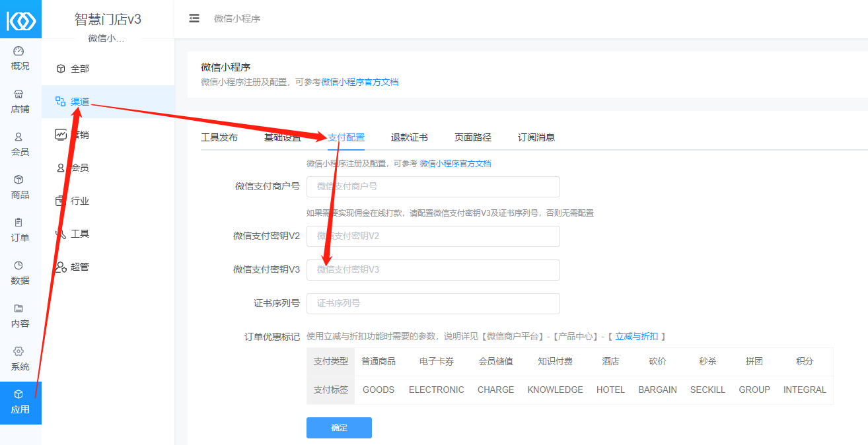This screenshot has width=868, height=445.
Task: Switch to the 订阅消息 tab
Action: (x=536, y=137)
